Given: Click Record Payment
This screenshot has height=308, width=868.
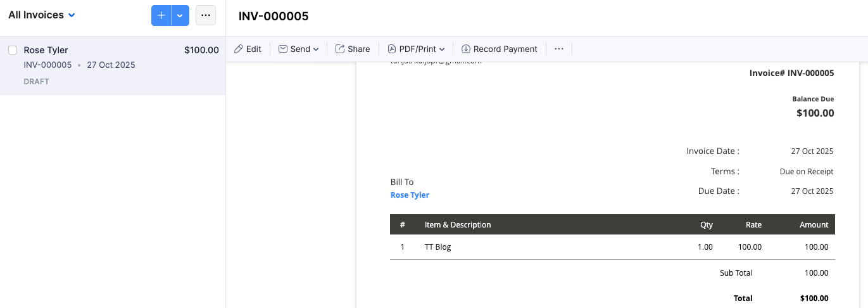Looking at the screenshot, I should pyautogui.click(x=500, y=49).
